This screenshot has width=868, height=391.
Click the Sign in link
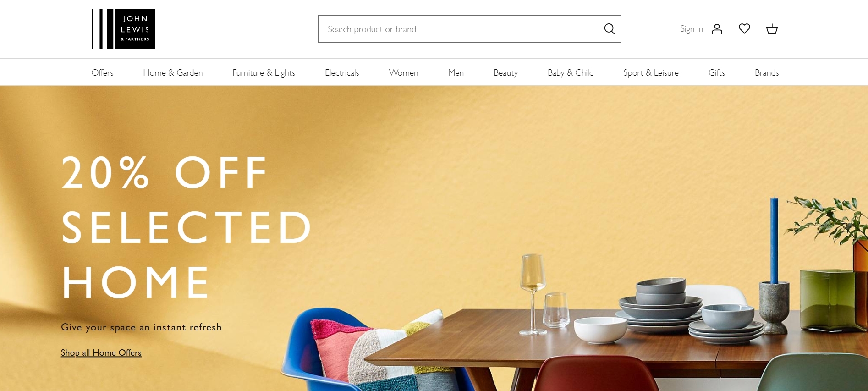[x=692, y=29]
